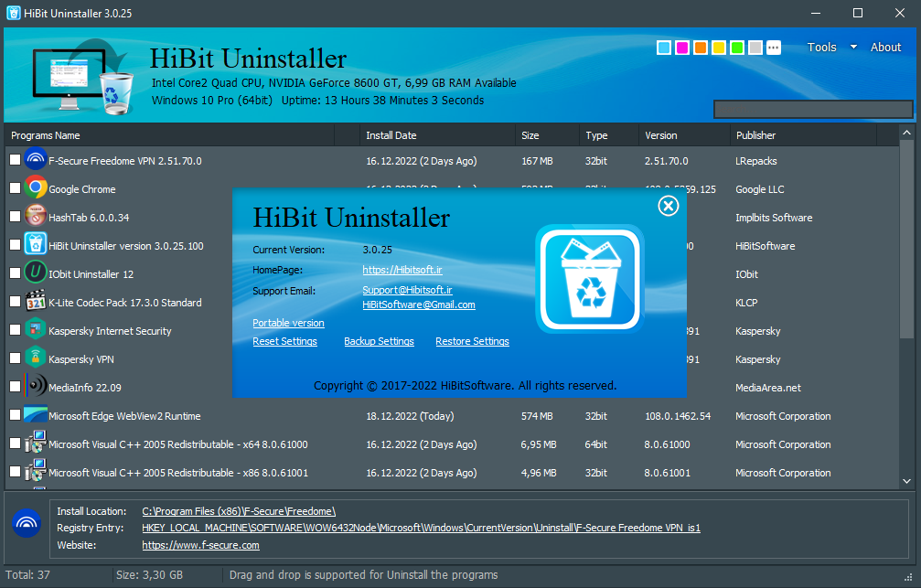Screen dimensions: 921x588
Task: Click the Kaspersky VPN icon
Action: (36, 358)
